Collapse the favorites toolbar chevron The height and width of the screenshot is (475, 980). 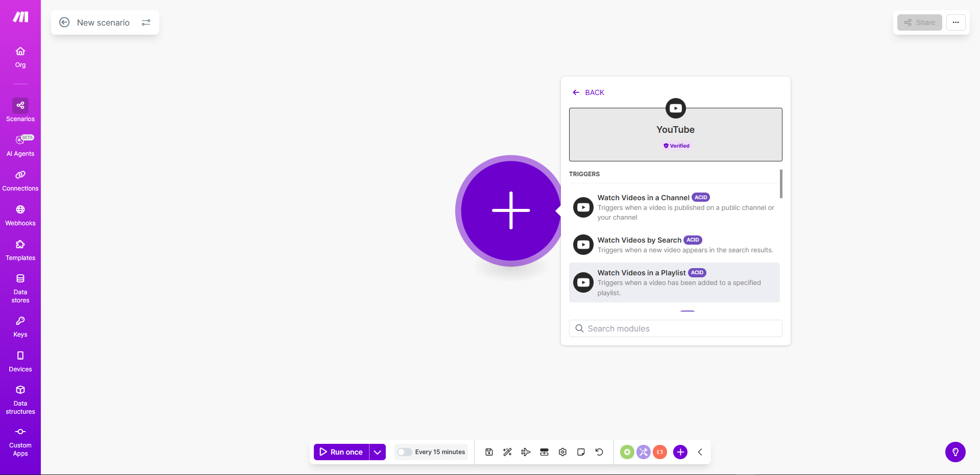700,452
